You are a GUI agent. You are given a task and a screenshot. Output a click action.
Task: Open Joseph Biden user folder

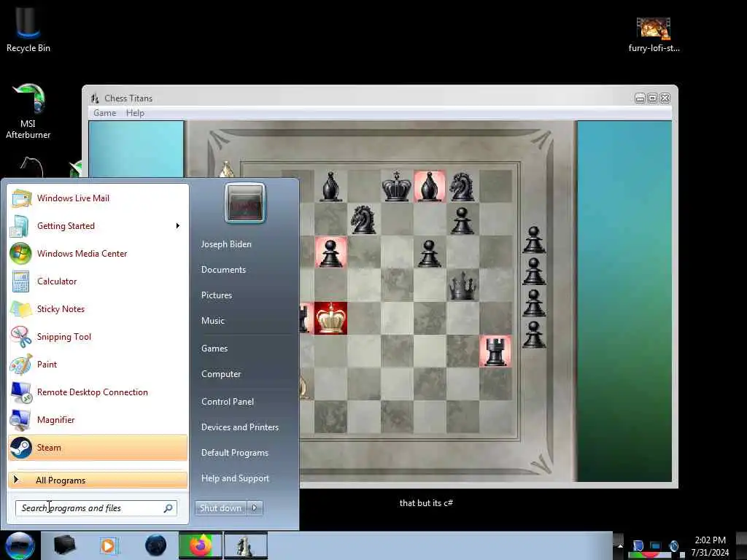226,244
